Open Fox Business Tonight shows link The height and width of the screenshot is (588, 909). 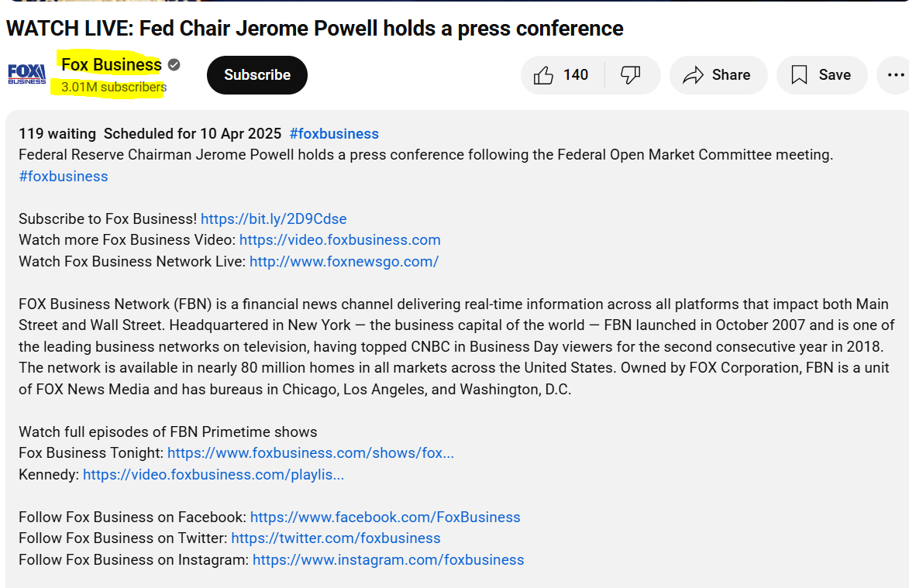point(311,453)
